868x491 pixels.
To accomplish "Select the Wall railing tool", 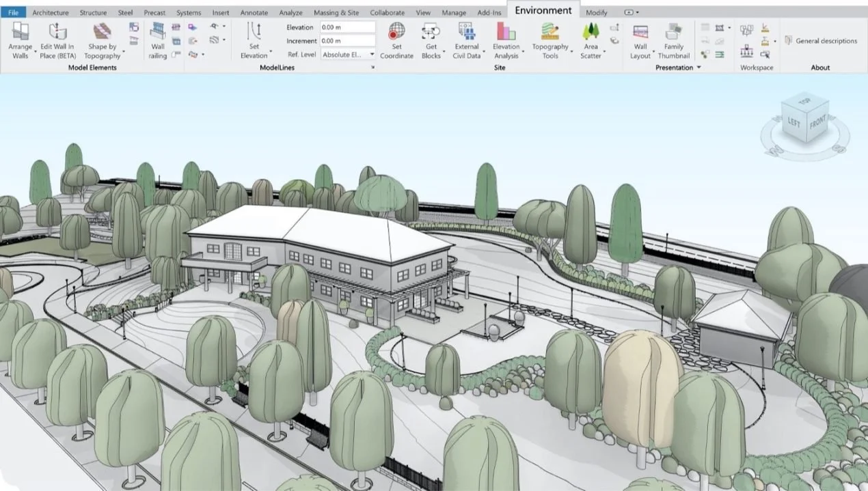I will coord(159,41).
